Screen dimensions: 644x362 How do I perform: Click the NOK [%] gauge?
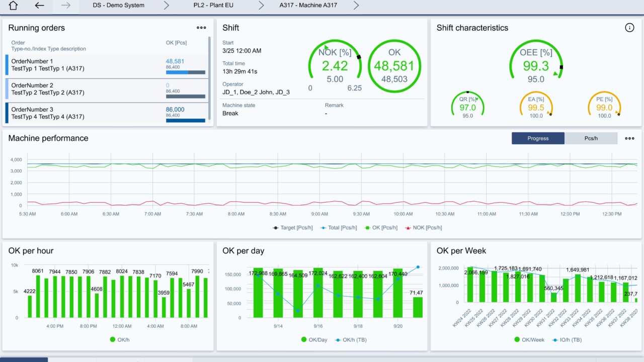[335, 66]
